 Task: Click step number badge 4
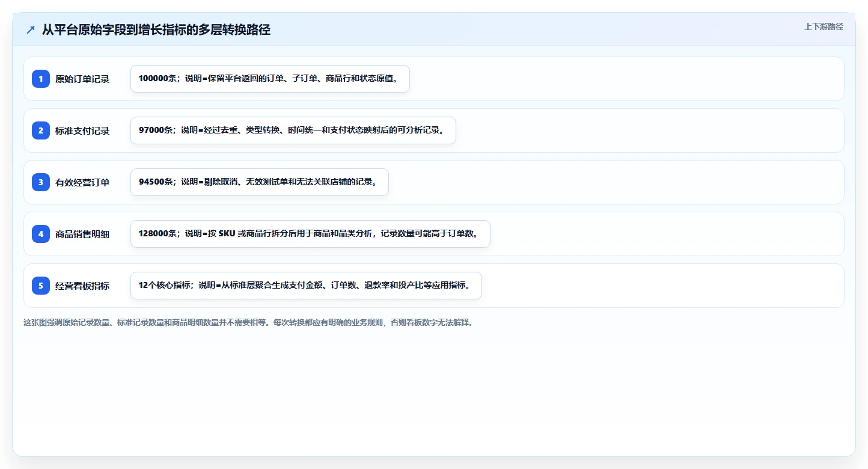[x=41, y=234]
